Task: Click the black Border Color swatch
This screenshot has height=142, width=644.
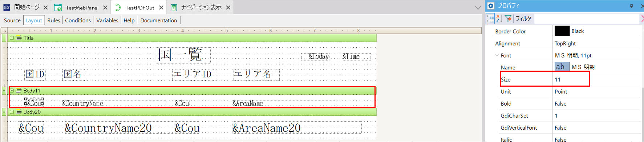Action: [562, 31]
